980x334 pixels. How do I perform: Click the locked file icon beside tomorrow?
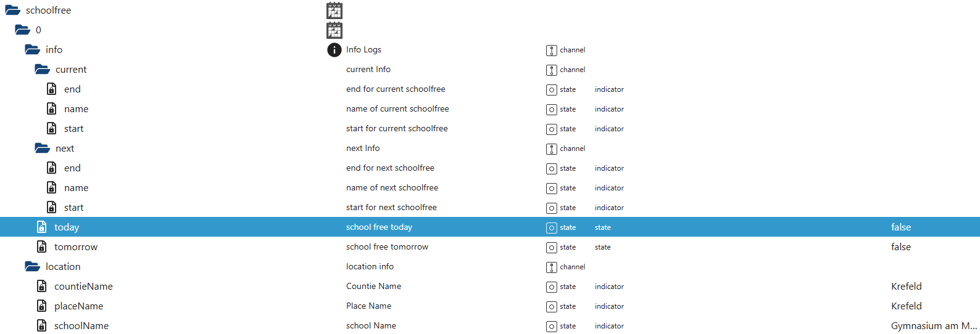[x=42, y=247]
